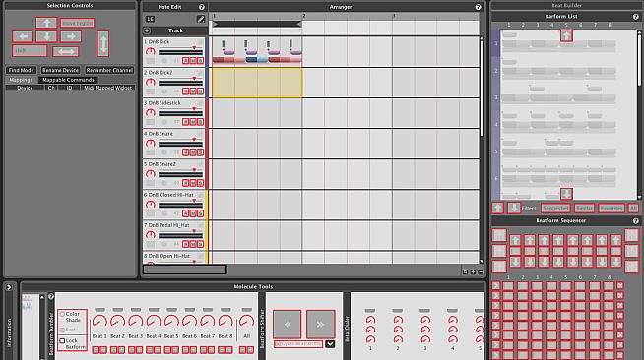This screenshot has width=644, height=360.
Task: Open the 16 quantize selector in Note Edit
Action: (x=150, y=19)
